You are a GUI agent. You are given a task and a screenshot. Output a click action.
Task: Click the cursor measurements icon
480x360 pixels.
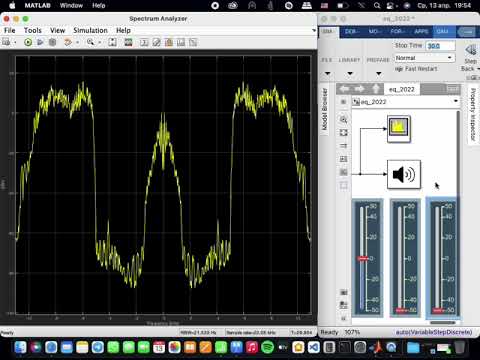tap(144, 42)
